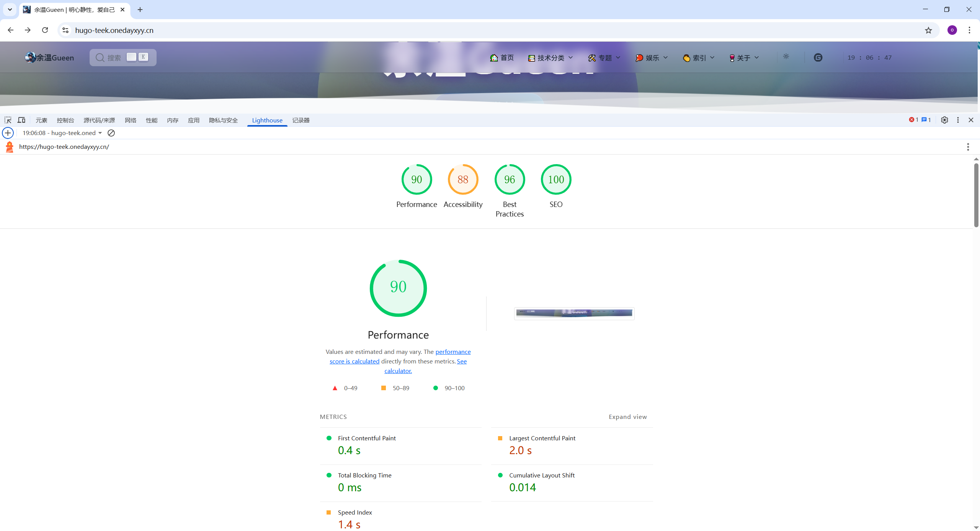Click the inspect element picker icon
The height and width of the screenshot is (531, 980).
[8, 120]
